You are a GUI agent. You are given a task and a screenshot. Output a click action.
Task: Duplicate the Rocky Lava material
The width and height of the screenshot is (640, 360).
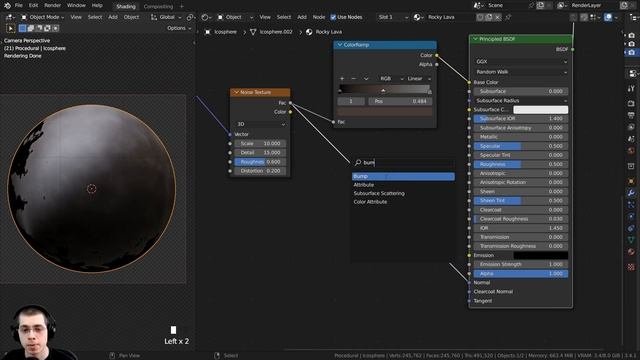click(x=489, y=17)
